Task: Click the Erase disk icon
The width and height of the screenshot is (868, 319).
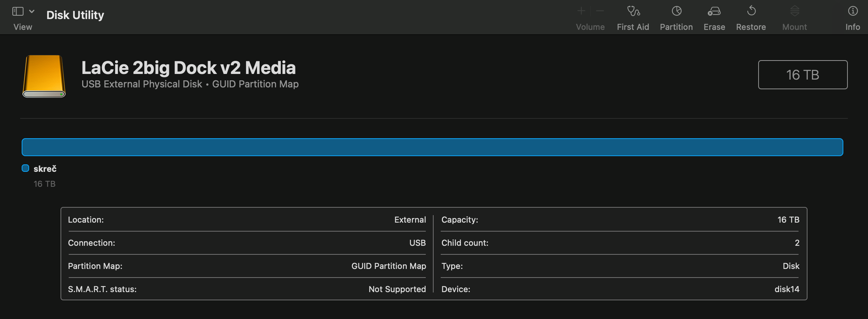Action: coord(714,11)
